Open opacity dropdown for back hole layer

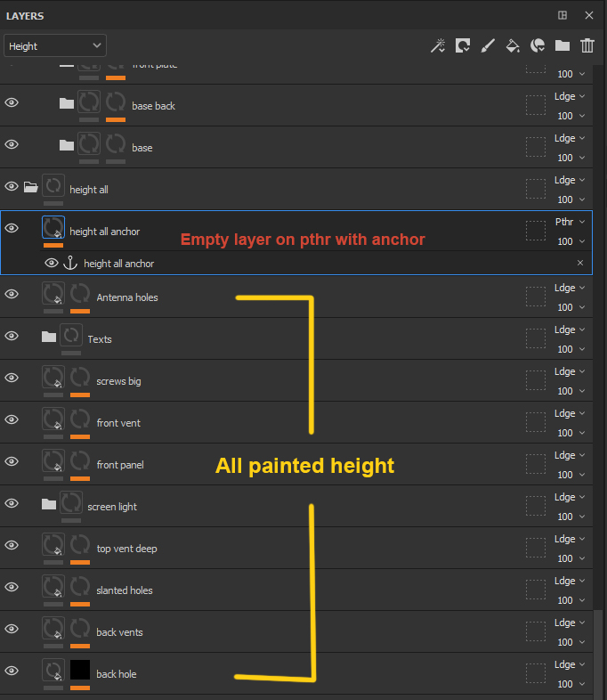coord(571,684)
